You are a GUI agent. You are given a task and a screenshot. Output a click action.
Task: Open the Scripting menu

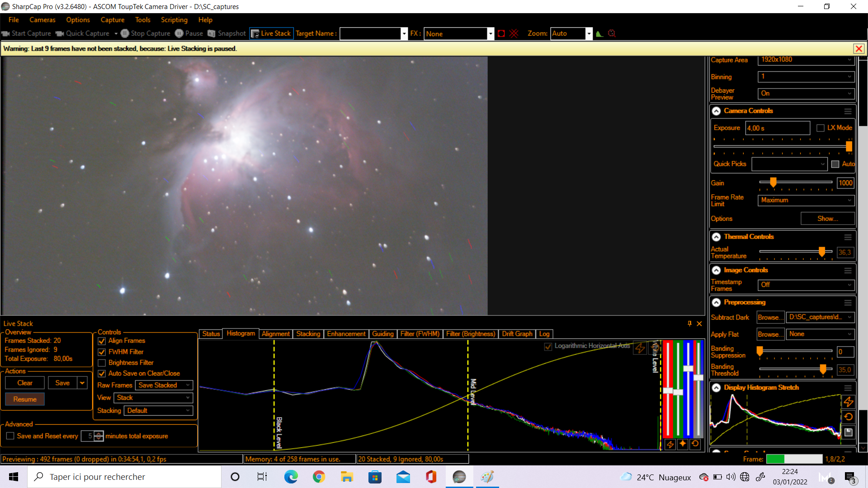click(x=174, y=20)
